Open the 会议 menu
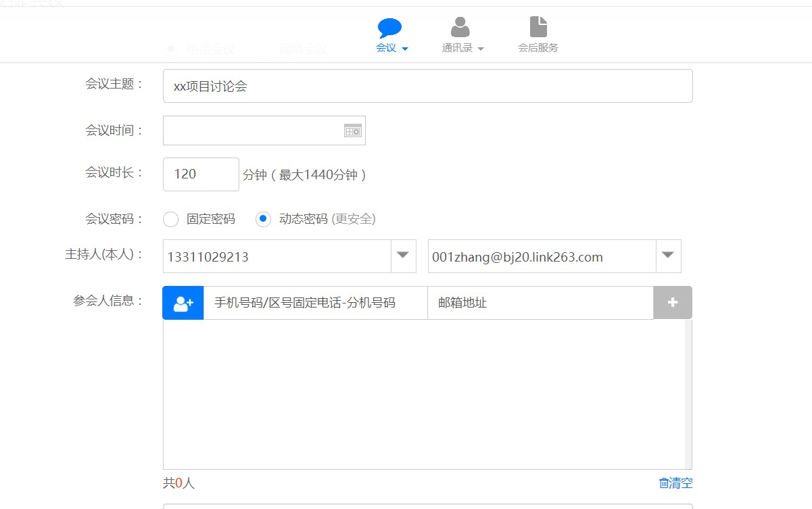This screenshot has height=509, width=812. [x=391, y=48]
